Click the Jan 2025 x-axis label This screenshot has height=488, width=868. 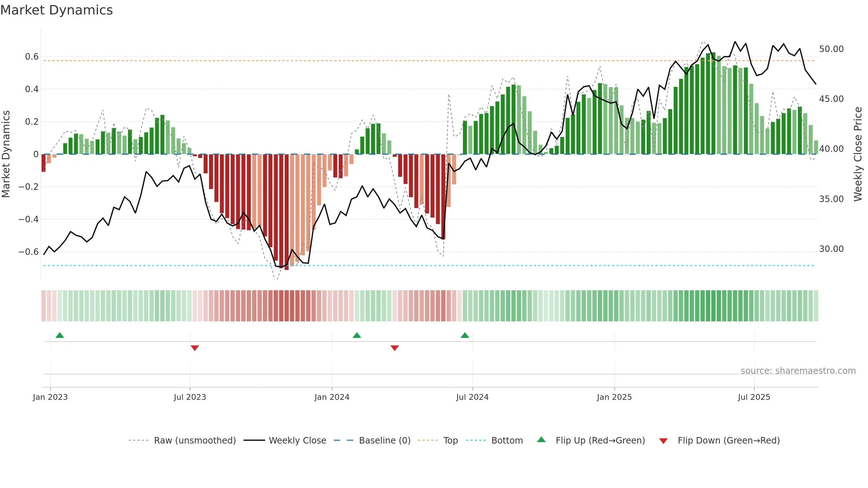pyautogui.click(x=614, y=397)
